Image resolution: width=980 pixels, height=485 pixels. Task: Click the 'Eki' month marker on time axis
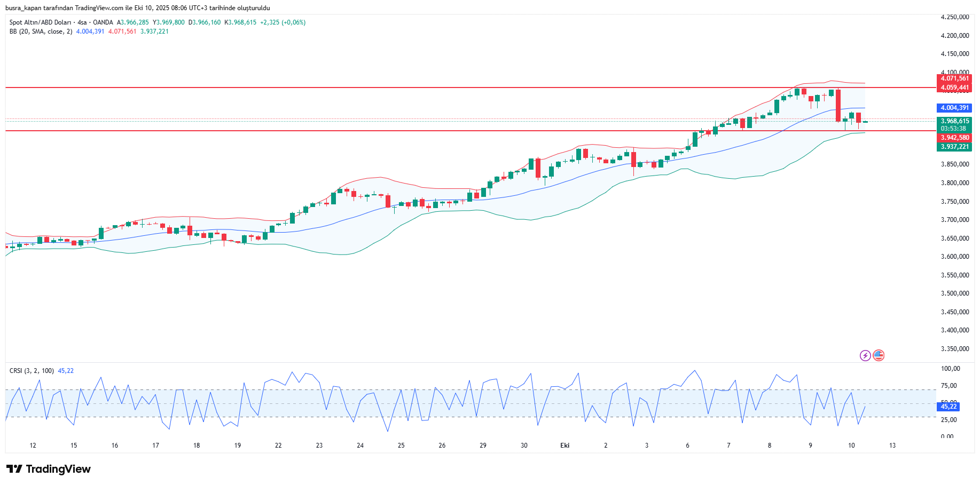pos(565,446)
